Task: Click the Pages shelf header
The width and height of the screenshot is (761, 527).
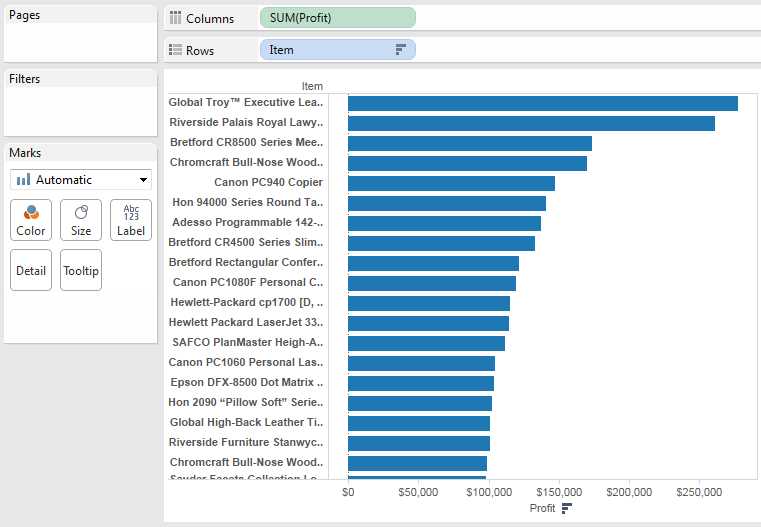Action: coord(25,15)
